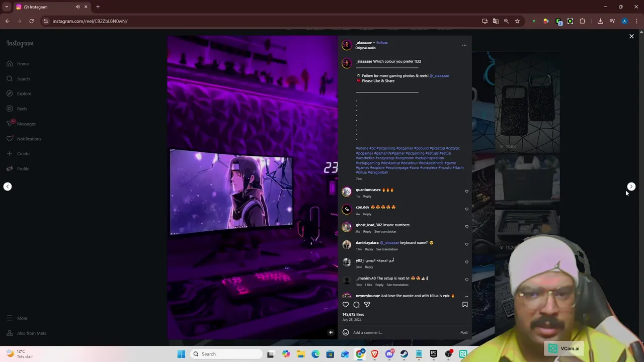Open Search in Instagram sidebar
Screen dimensions: 644x362
pyautogui.click(x=18, y=79)
